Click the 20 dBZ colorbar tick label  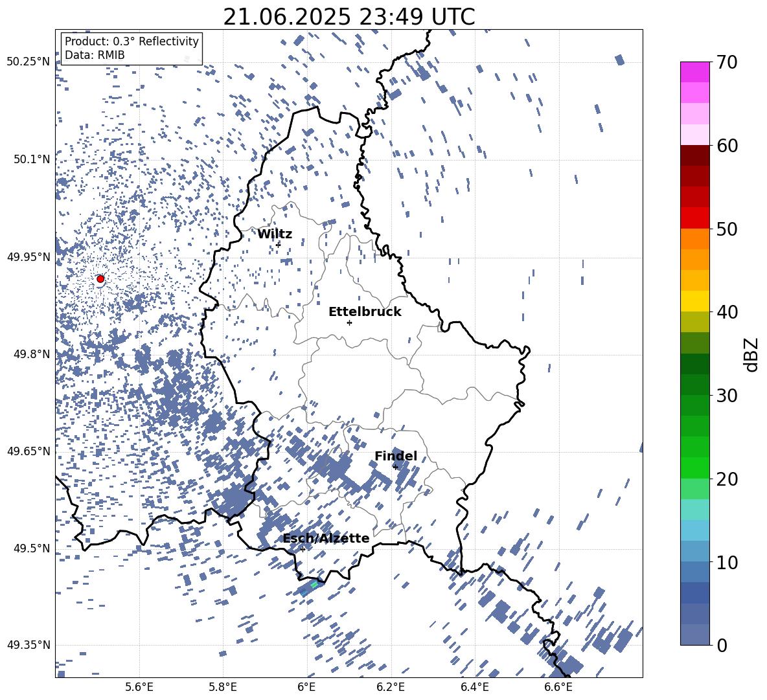click(727, 479)
